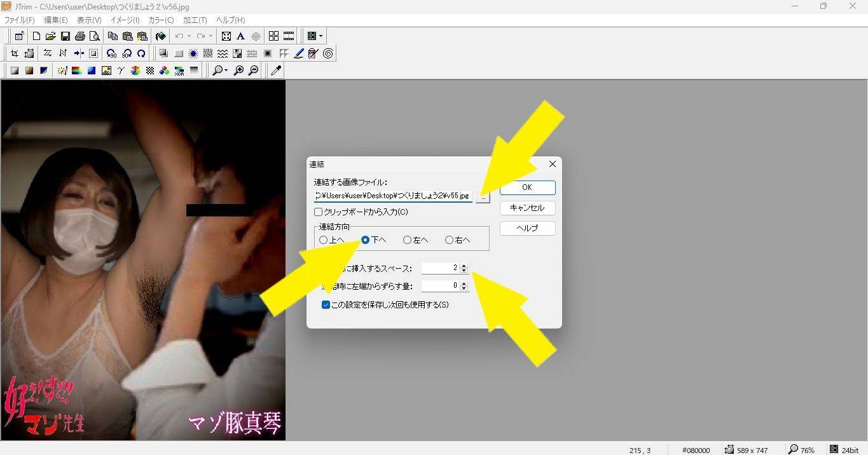Image resolution: width=868 pixels, height=455 pixels.
Task: Click the save floppy disk icon
Action: pyautogui.click(x=65, y=36)
